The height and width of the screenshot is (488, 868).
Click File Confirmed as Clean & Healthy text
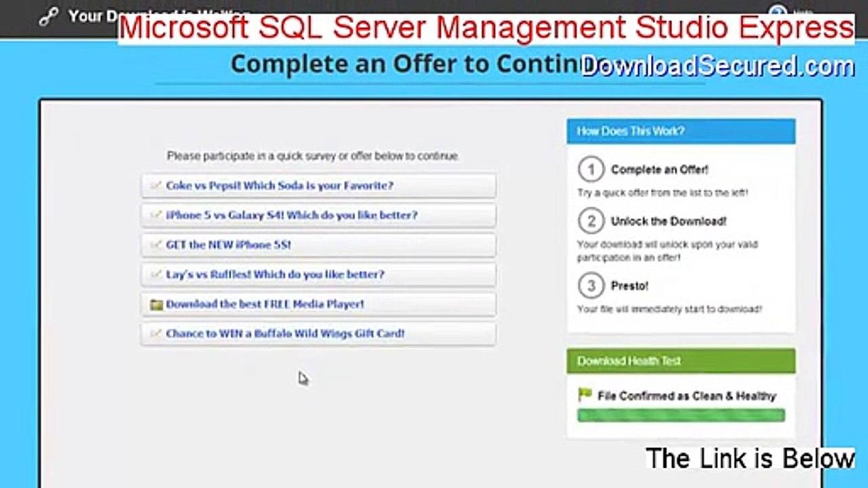point(687,396)
